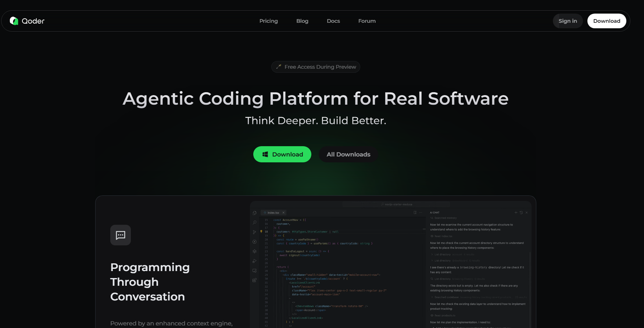
Task: Click Read products.ts entry in AI chat
Action: (x=443, y=316)
